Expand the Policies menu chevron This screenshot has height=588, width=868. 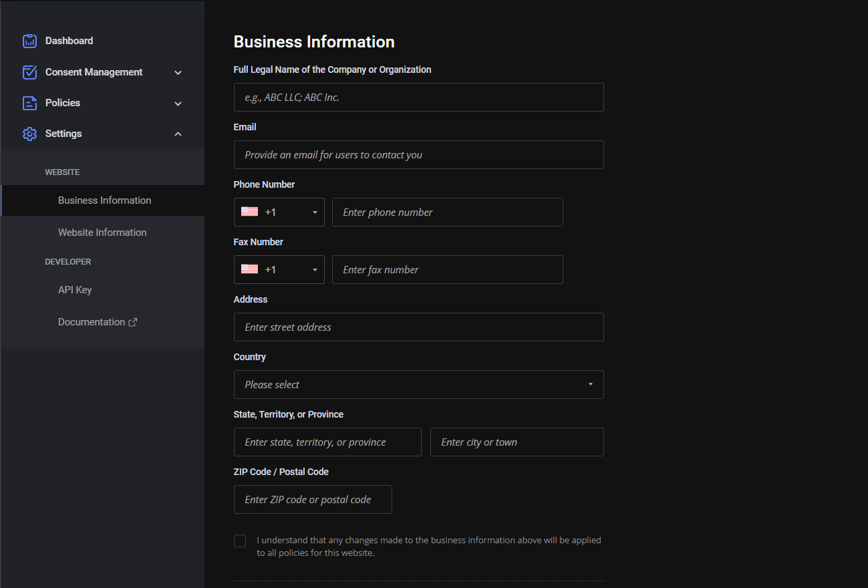coord(178,103)
